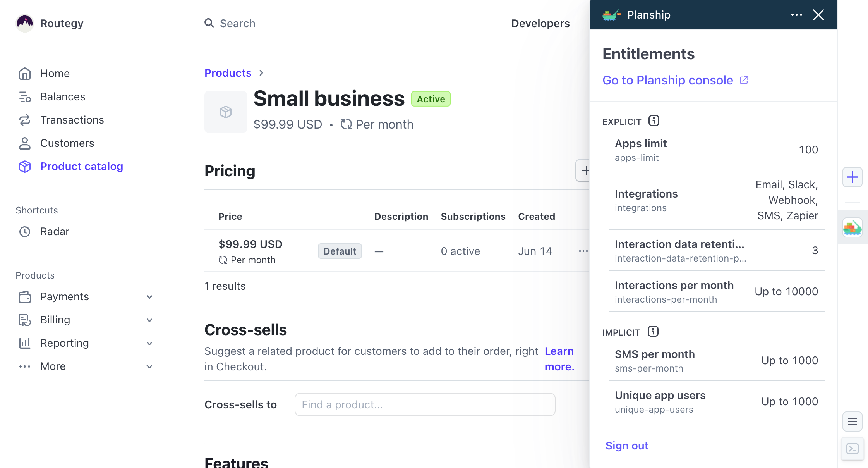This screenshot has height=468, width=868.
Task: Click the list menu icon in dock
Action: point(852,422)
